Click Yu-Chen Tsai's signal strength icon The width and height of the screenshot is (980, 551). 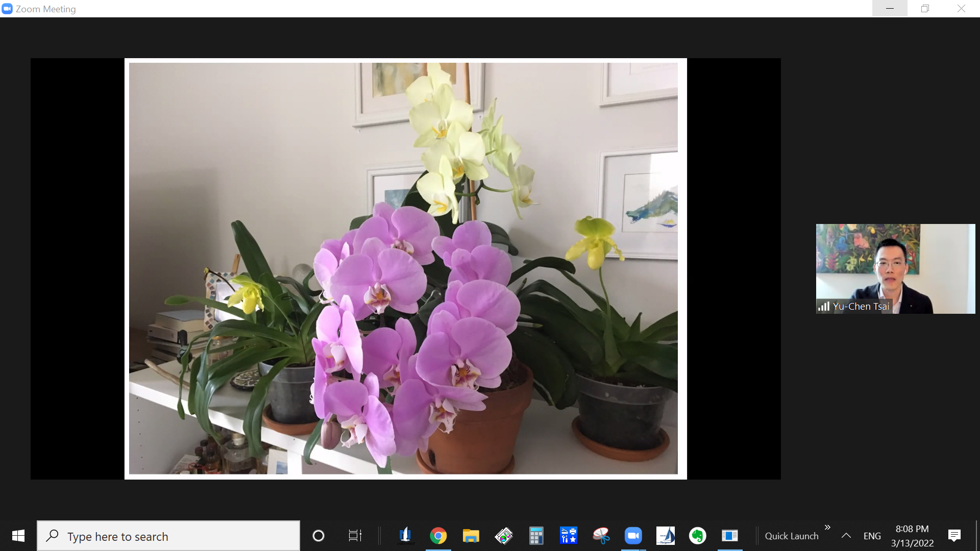click(x=823, y=306)
